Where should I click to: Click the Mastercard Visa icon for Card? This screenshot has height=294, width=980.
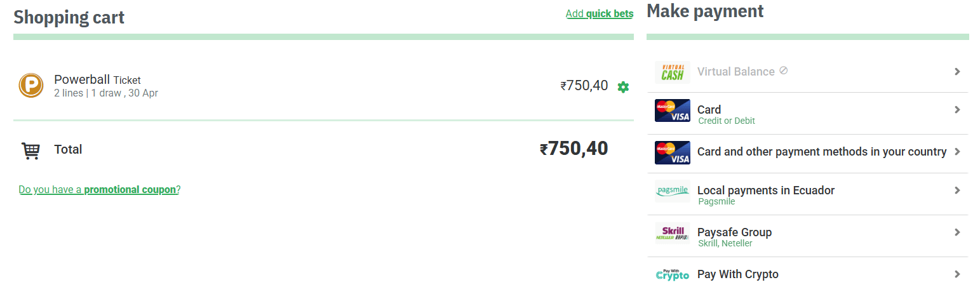[x=672, y=110]
